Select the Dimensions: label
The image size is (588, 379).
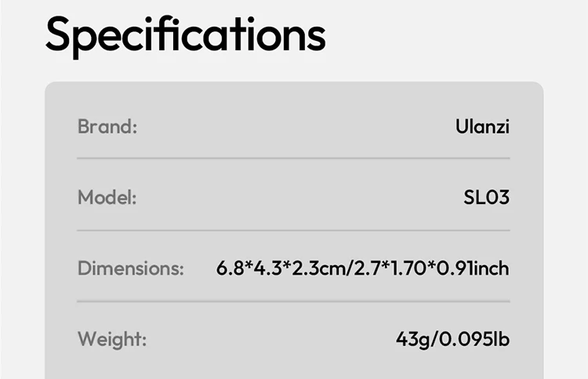(x=130, y=269)
